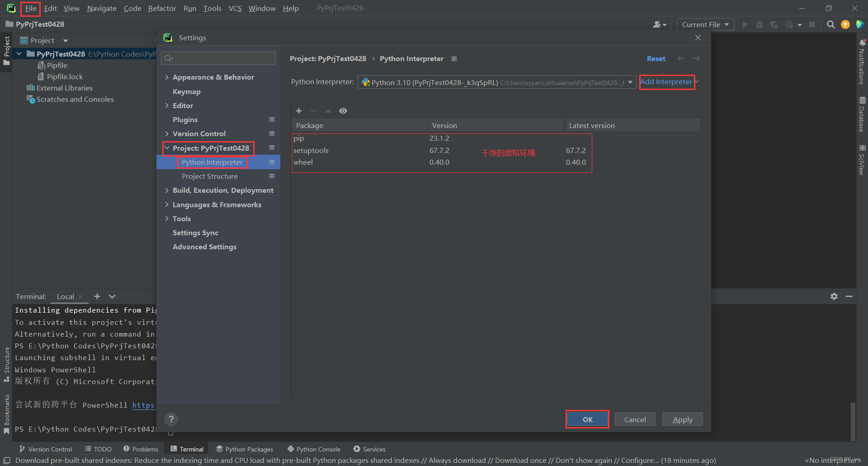Expand Build, Execution, Deployment group
Screen dimensions: 868x466
167,190
